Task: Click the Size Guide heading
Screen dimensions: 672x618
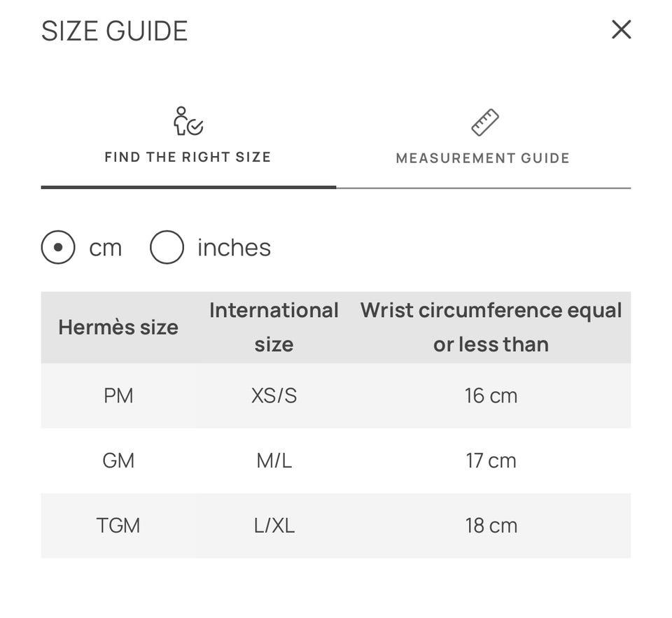Action: pos(114,31)
